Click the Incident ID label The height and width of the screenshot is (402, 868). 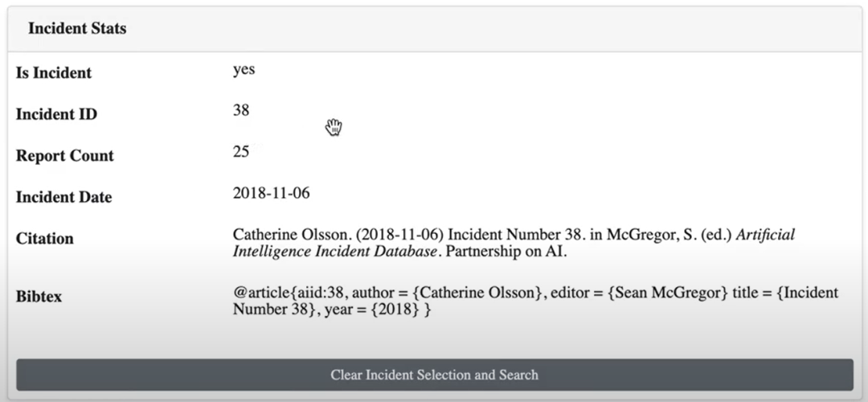(56, 115)
